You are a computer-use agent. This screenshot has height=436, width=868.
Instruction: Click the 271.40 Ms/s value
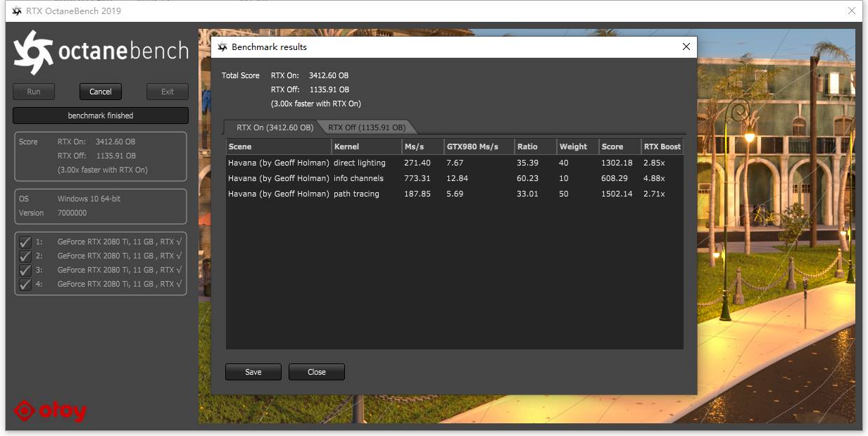coord(417,163)
